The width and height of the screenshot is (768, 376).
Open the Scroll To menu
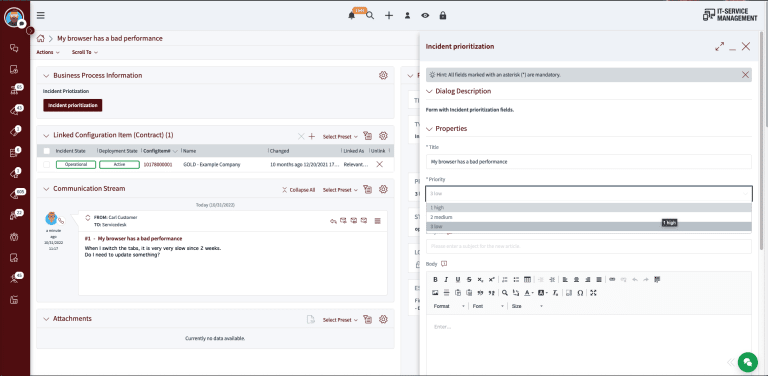(85, 52)
